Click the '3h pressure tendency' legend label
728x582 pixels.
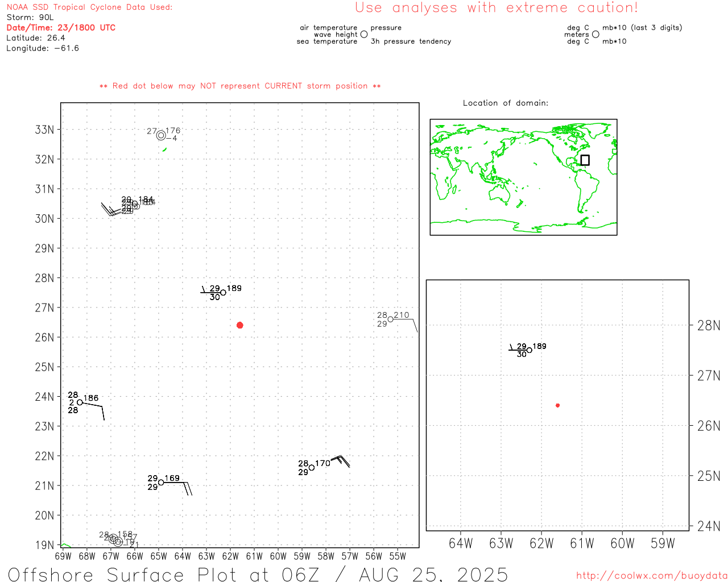[411, 41]
